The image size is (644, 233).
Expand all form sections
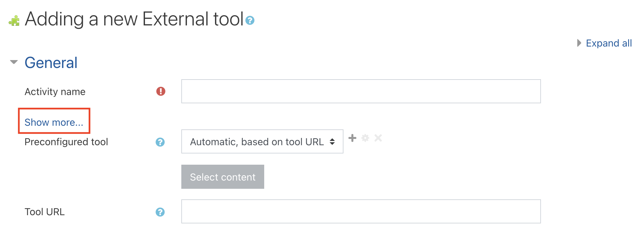click(608, 43)
